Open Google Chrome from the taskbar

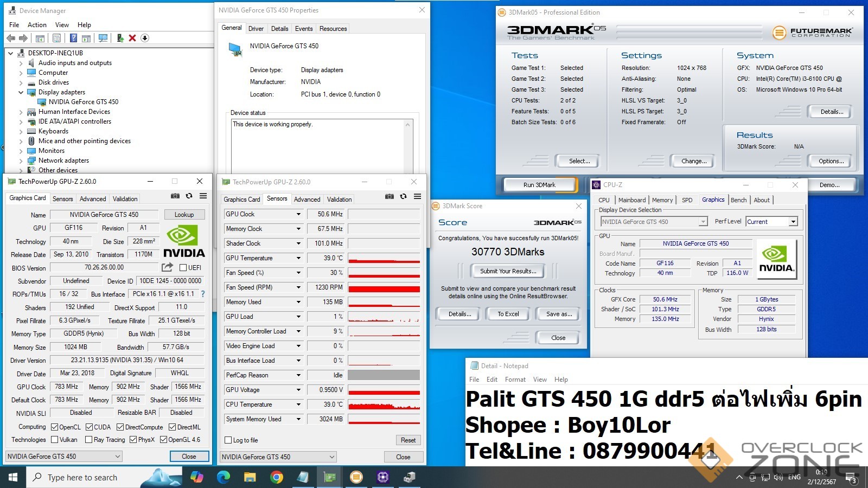276,477
